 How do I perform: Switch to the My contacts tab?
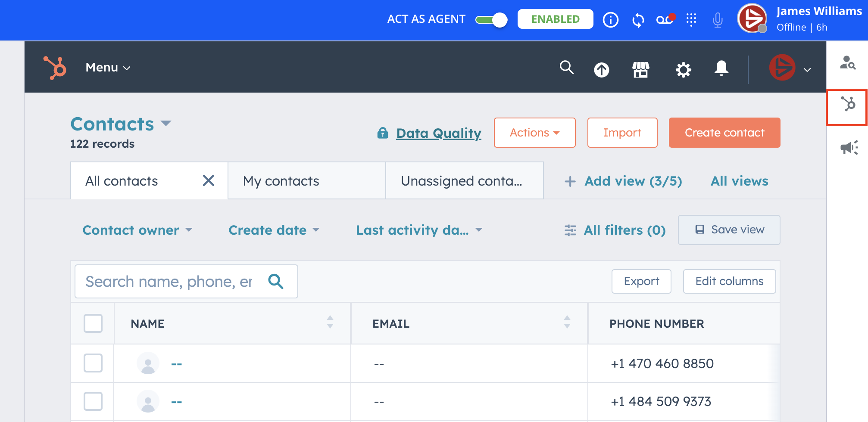tap(281, 181)
